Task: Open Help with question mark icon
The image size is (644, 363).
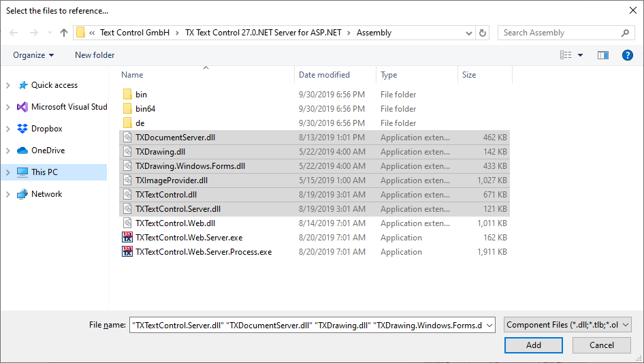Action: tap(628, 55)
